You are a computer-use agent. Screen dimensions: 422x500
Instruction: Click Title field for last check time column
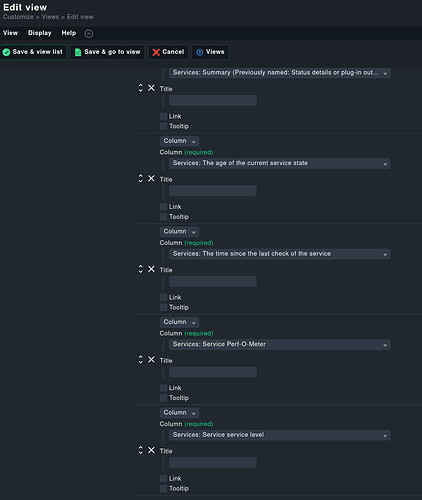coord(213,281)
